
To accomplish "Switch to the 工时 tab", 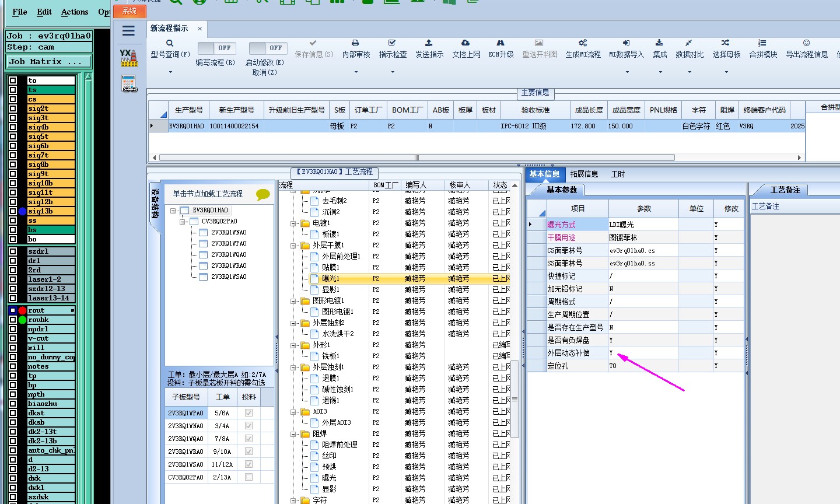I will click(618, 174).
